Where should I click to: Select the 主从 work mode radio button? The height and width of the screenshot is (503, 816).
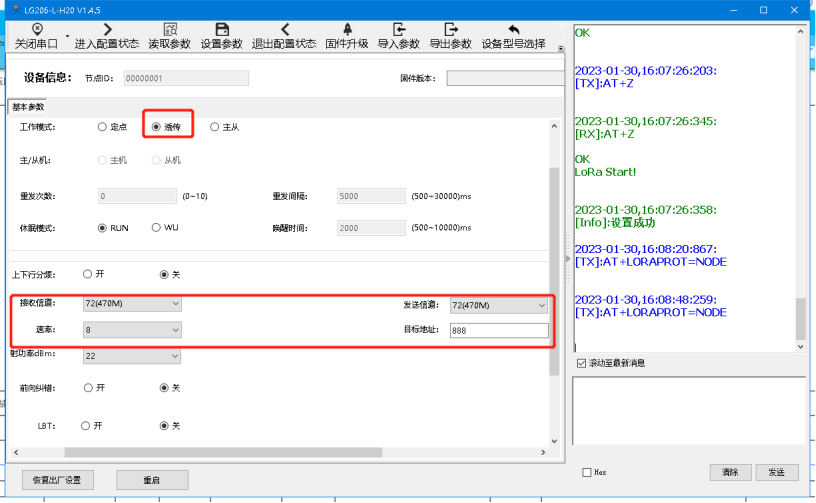214,127
